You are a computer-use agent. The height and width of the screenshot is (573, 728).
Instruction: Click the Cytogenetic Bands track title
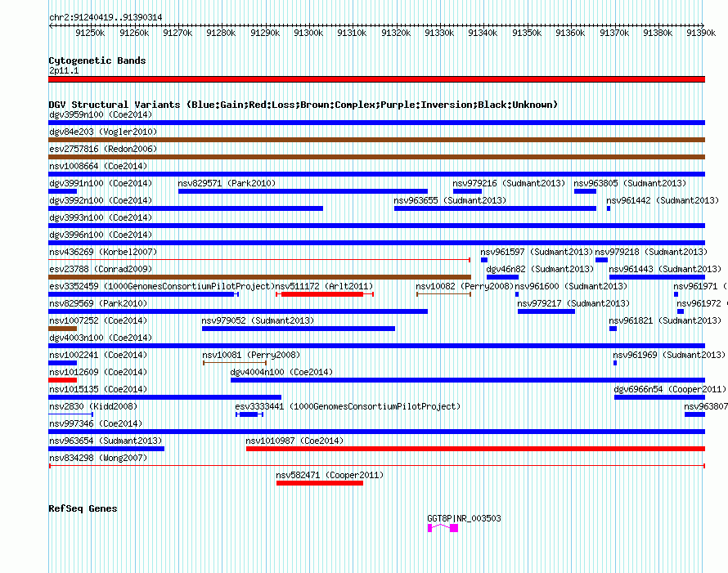tap(97, 60)
